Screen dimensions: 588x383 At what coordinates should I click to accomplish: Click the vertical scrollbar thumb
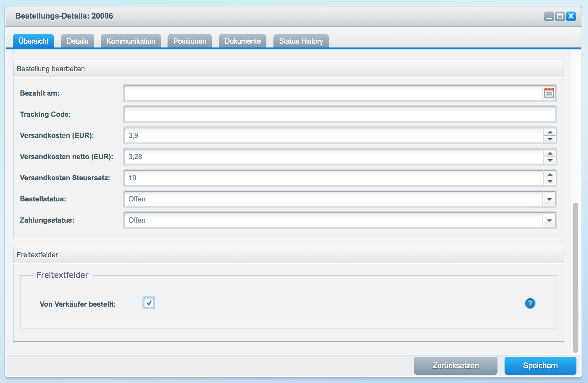pyautogui.click(x=576, y=277)
